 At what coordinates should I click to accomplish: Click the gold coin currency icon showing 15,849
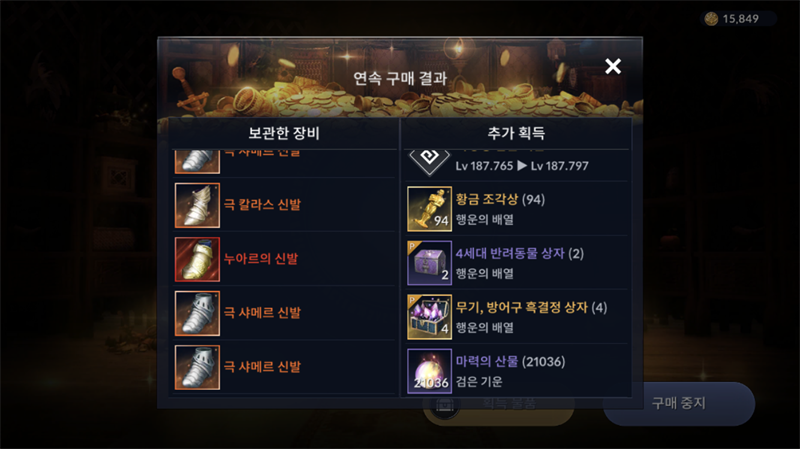[x=711, y=19]
